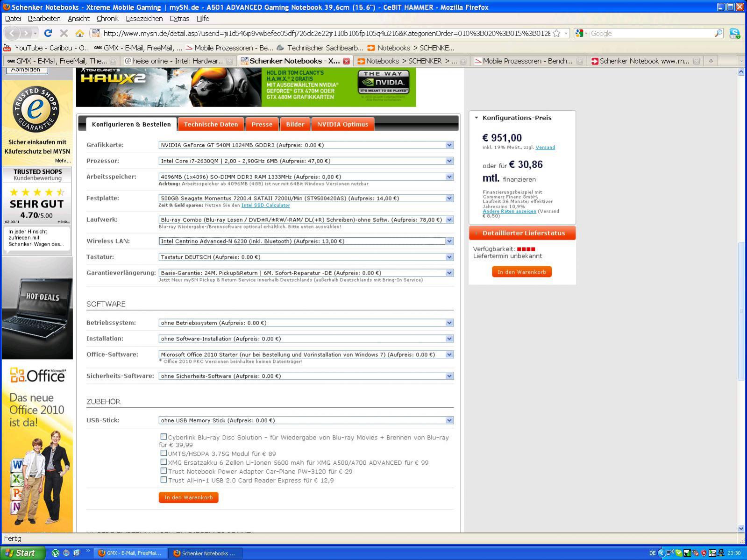Open the tab list dropdown arrow
The image size is (747, 560).
coord(741,61)
